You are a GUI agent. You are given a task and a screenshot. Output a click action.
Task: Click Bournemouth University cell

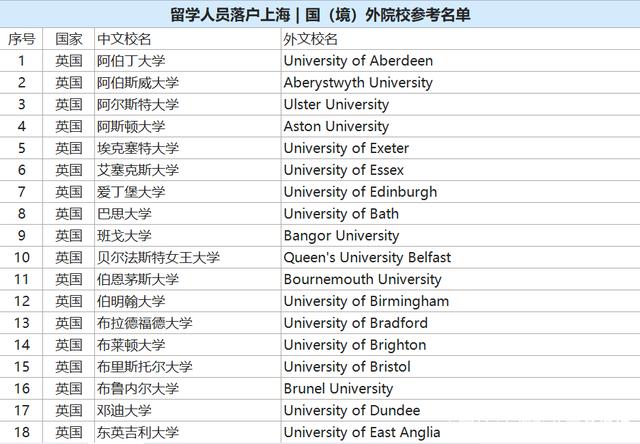(x=460, y=279)
